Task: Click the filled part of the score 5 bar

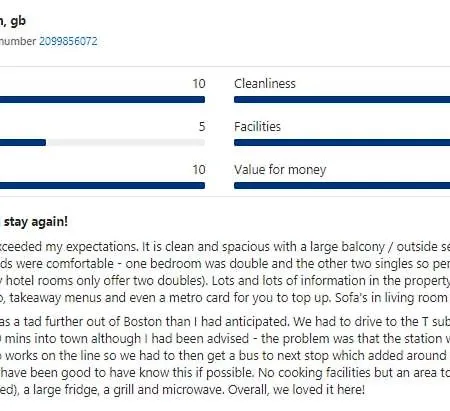Action: coord(23,143)
